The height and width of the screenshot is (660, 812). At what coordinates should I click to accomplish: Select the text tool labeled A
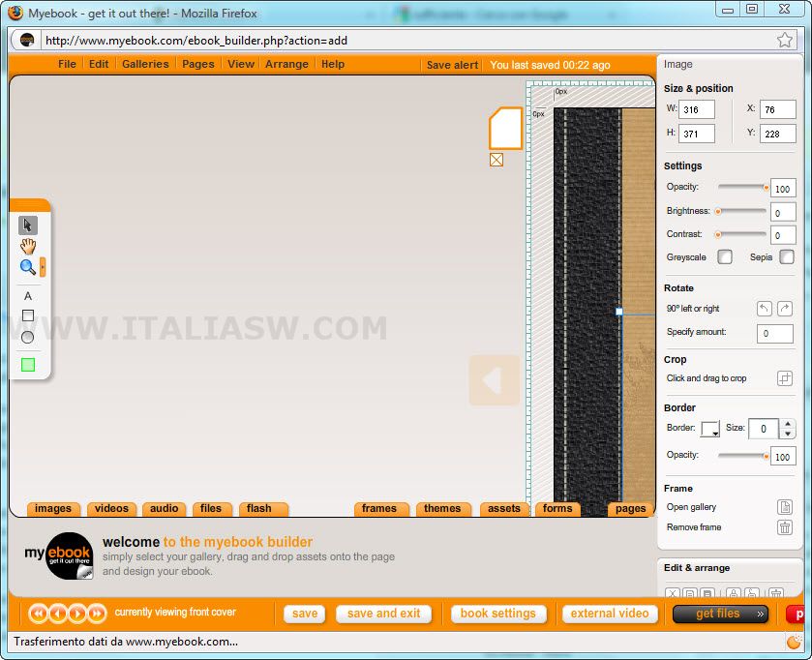click(28, 296)
